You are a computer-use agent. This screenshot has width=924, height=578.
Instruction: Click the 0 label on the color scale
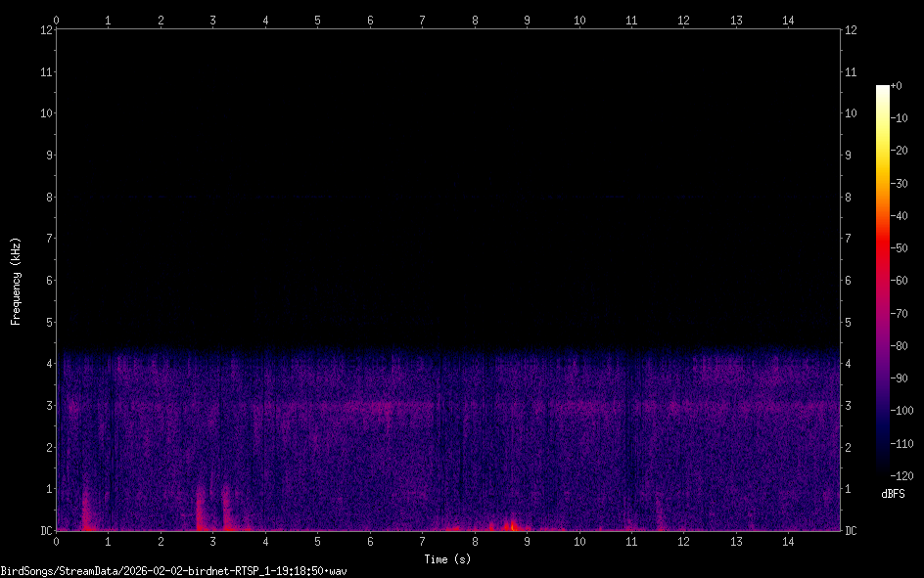pyautogui.click(x=898, y=87)
